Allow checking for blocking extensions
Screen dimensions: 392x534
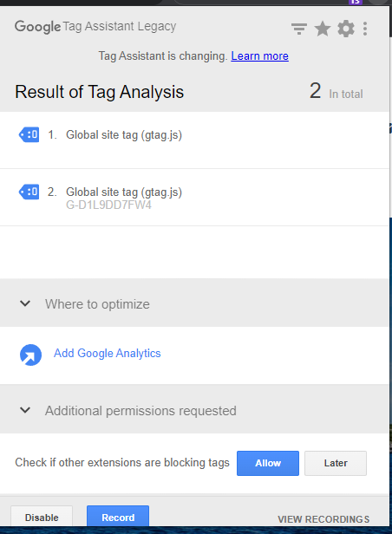[268, 463]
